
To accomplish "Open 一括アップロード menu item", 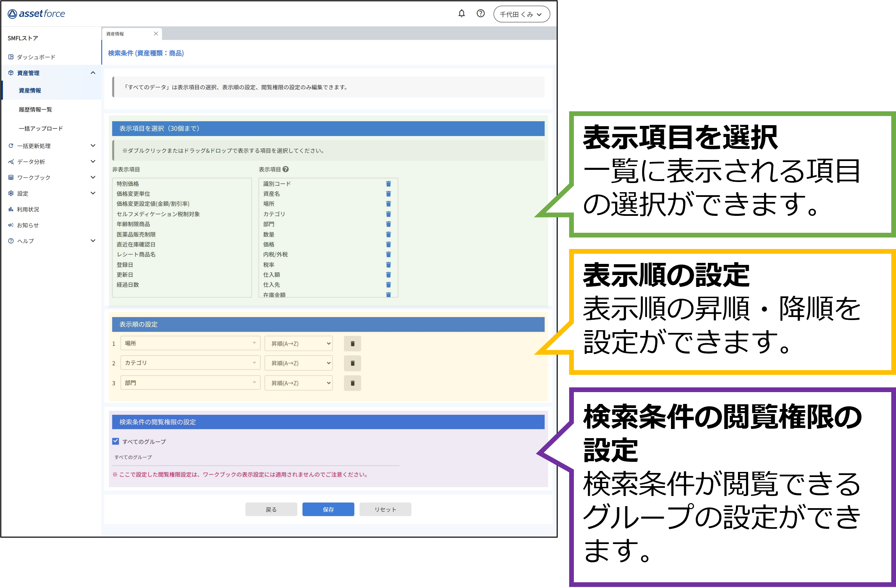I will [x=41, y=128].
